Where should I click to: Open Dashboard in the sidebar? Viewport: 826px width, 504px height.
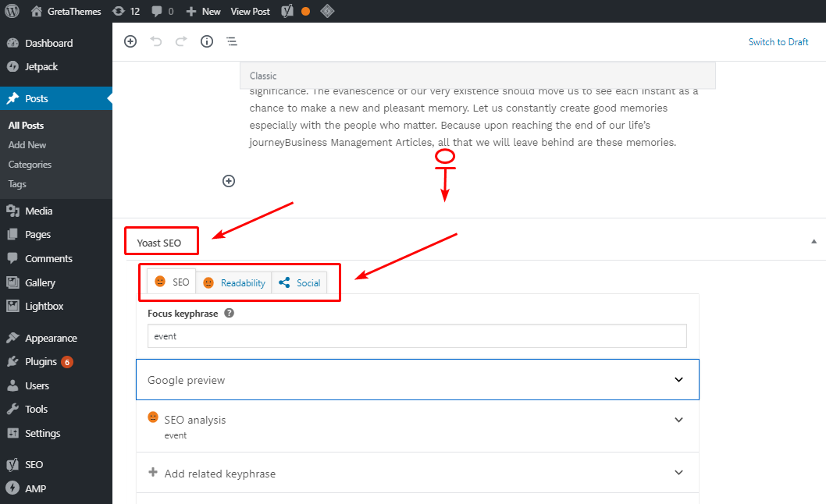click(x=56, y=43)
